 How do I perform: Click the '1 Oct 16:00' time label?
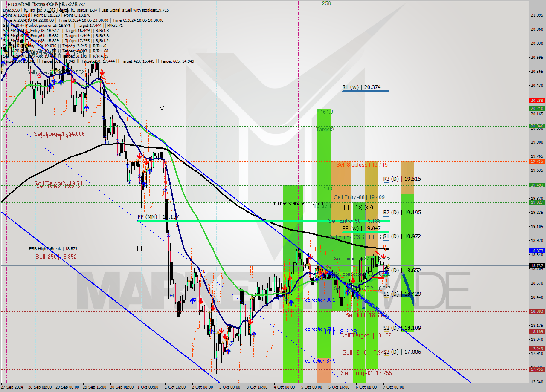[175, 387]
